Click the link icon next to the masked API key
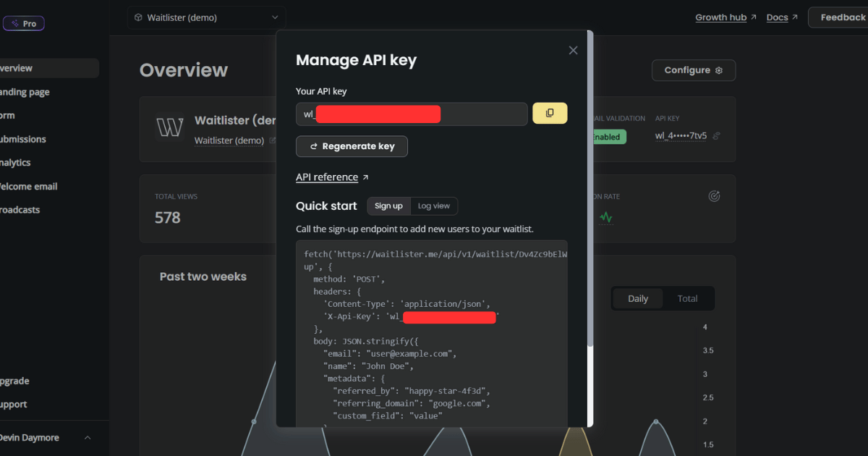 tap(716, 136)
